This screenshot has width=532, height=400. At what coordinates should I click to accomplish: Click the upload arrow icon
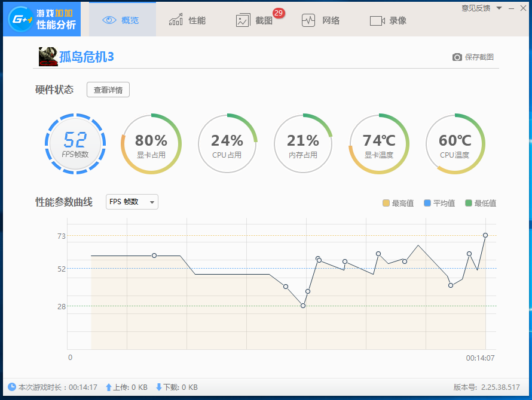click(x=109, y=387)
